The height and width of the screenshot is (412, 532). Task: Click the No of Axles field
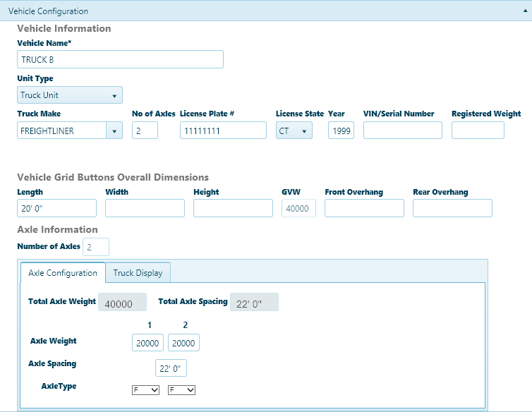pyautogui.click(x=145, y=131)
